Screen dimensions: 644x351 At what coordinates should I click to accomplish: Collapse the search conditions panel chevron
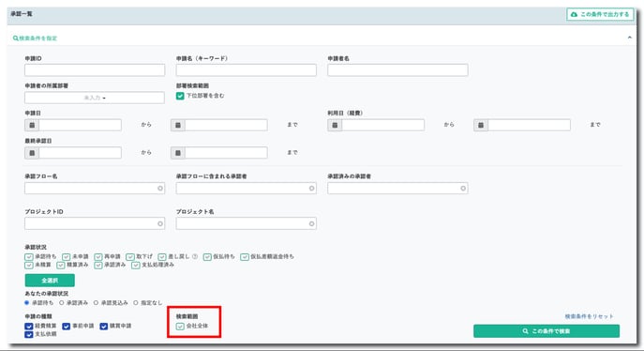click(x=630, y=38)
